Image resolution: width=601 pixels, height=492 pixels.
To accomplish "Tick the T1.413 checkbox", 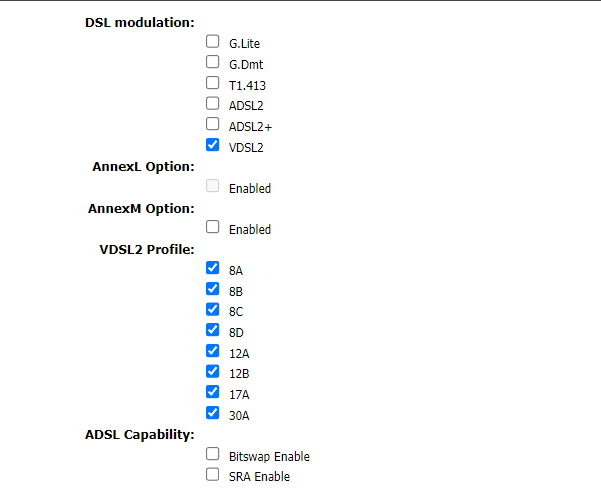I will pyautogui.click(x=212, y=83).
